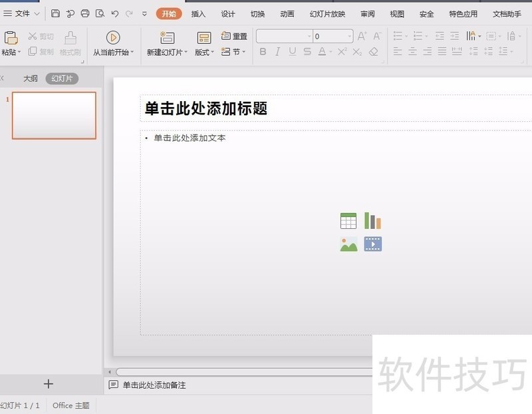
Task: Toggle Strikethrough formatting
Action: 307,52
